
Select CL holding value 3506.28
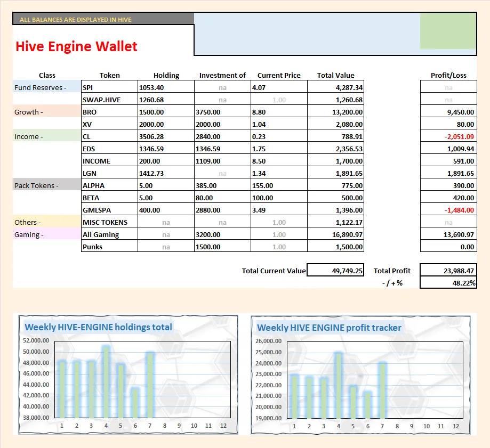point(166,136)
